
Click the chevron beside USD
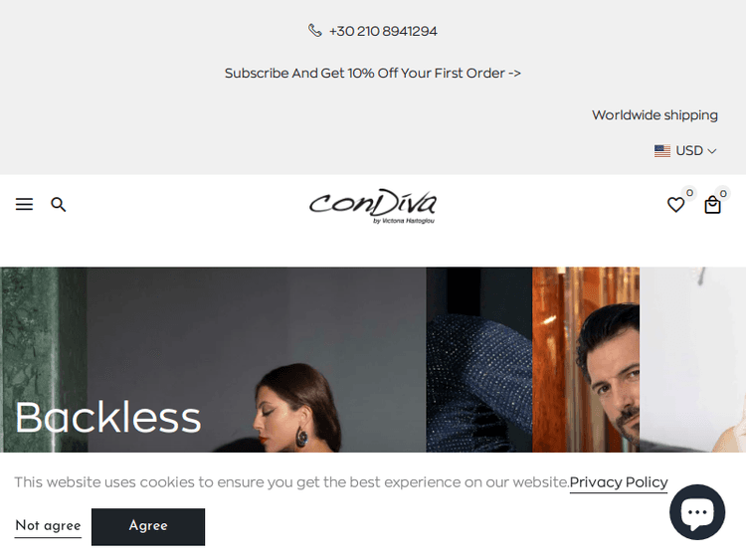point(712,151)
